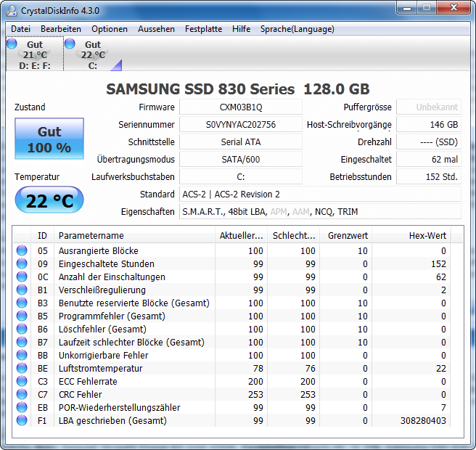476x450 pixels.
Task: Click the Aktueller... column header
Action: (241, 236)
